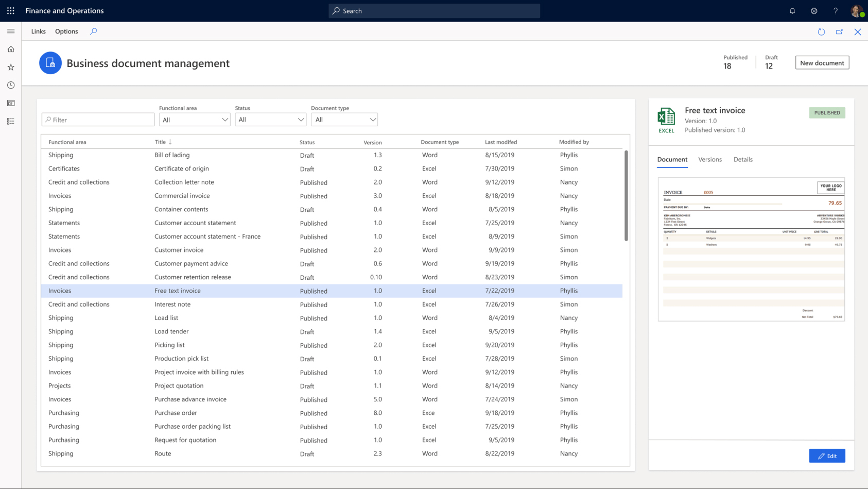Open the app launcher waffle icon
Image resolution: width=868 pixels, height=489 pixels.
[x=10, y=10]
